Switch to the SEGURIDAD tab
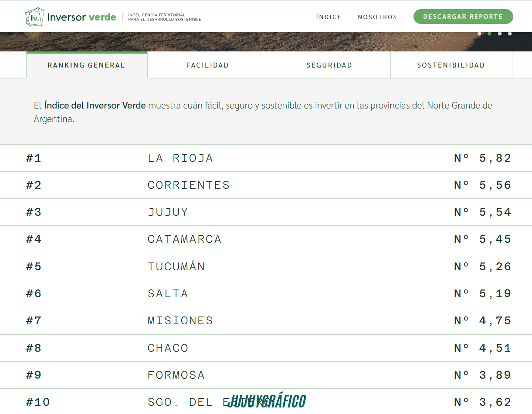Image resolution: width=532 pixels, height=414 pixels. click(x=329, y=65)
